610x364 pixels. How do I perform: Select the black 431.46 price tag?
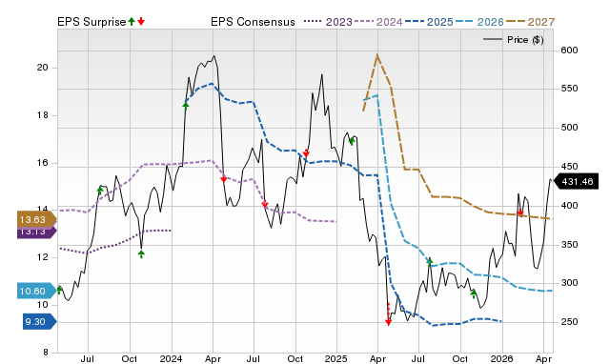click(576, 182)
